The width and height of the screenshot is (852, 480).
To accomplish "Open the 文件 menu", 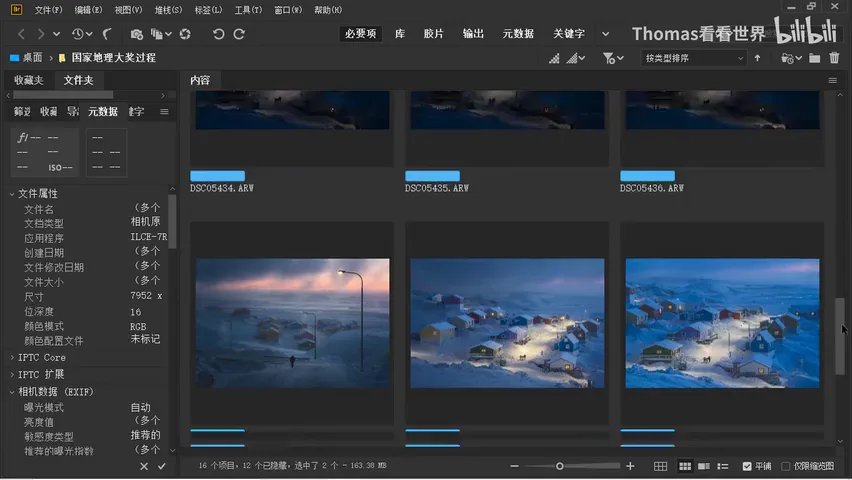I will tap(48, 10).
